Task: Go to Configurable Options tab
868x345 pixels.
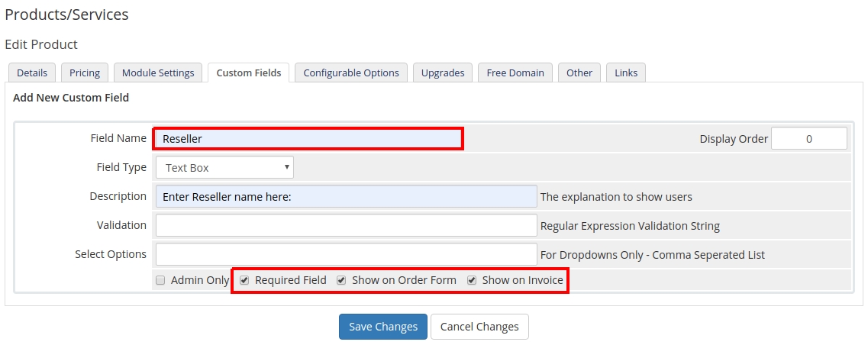Action: click(x=351, y=73)
